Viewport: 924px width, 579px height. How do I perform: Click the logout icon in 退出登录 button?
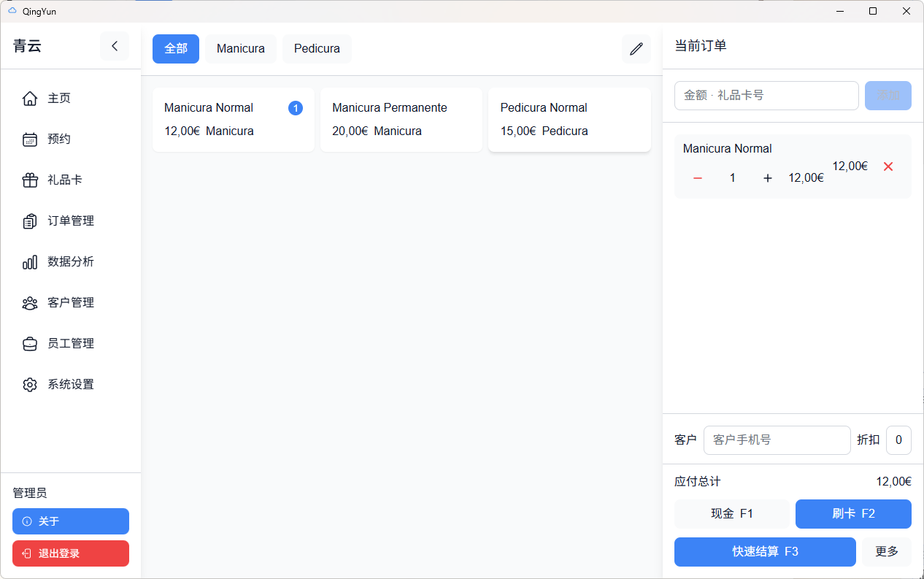(x=27, y=553)
